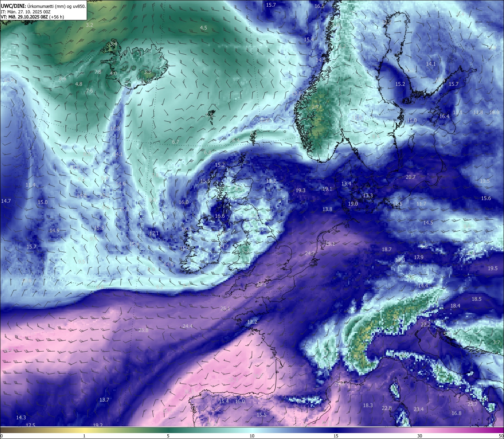Click the 20.7 value over the Baltic

pyautogui.click(x=410, y=177)
